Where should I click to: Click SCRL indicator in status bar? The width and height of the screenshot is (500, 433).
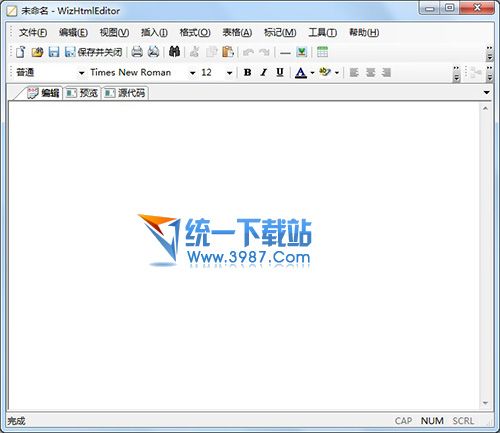click(463, 421)
